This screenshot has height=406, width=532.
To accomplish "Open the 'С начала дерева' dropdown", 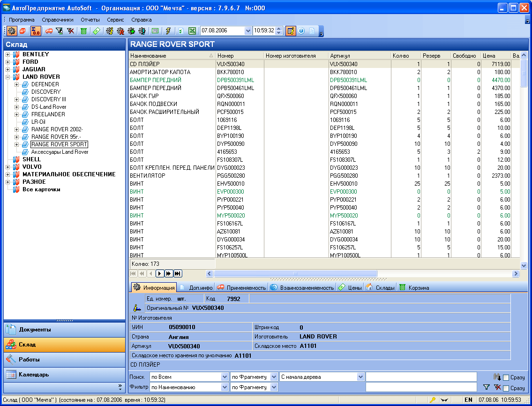I will click(360, 377).
